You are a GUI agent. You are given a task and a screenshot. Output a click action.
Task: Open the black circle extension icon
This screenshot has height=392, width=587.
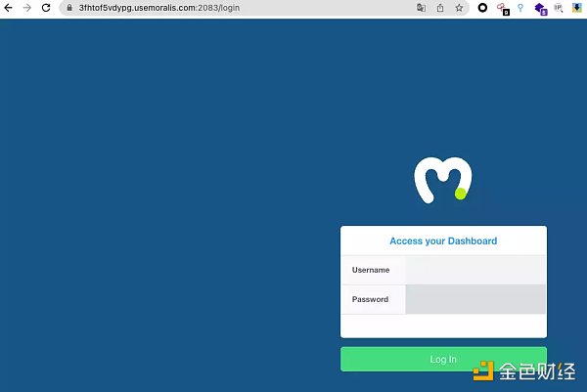482,8
